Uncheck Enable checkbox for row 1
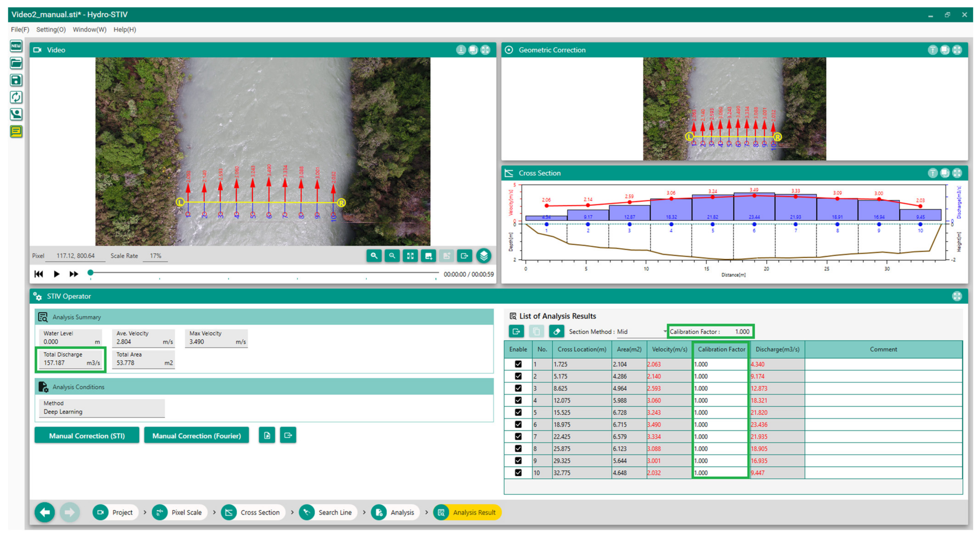The height and width of the screenshot is (536, 980). tap(518, 364)
